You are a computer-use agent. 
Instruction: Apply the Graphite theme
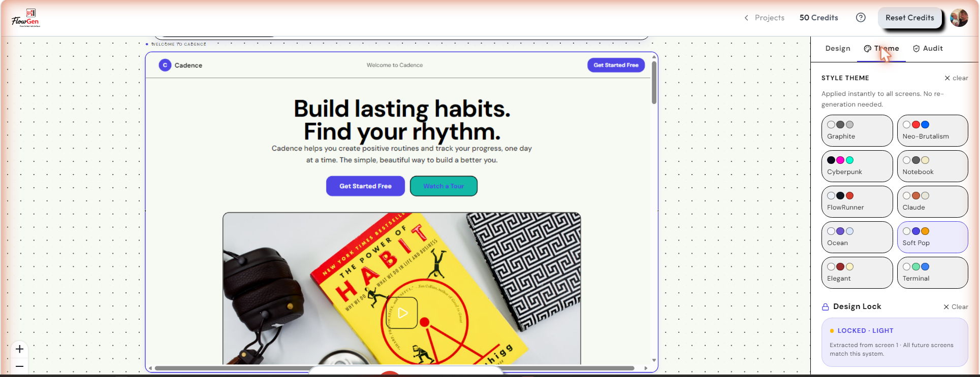click(x=857, y=130)
